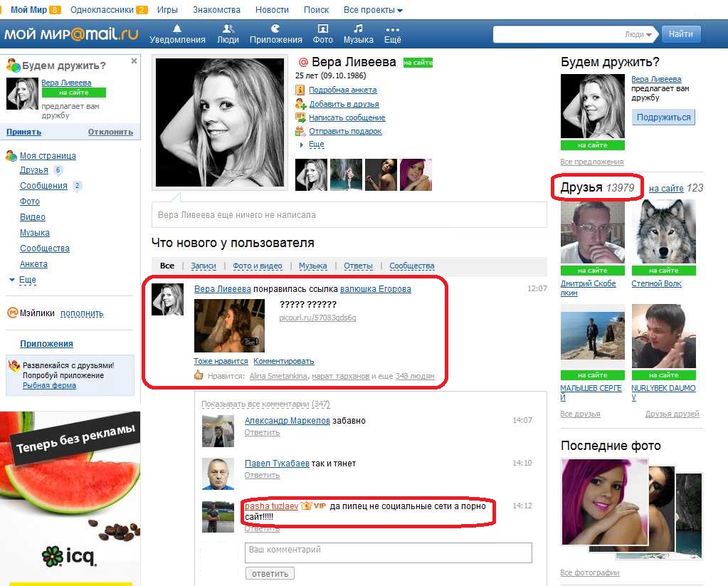Open the pink-hair Последние фото thumbnail
Viewport: 728px width, 586px height.
pos(604,501)
